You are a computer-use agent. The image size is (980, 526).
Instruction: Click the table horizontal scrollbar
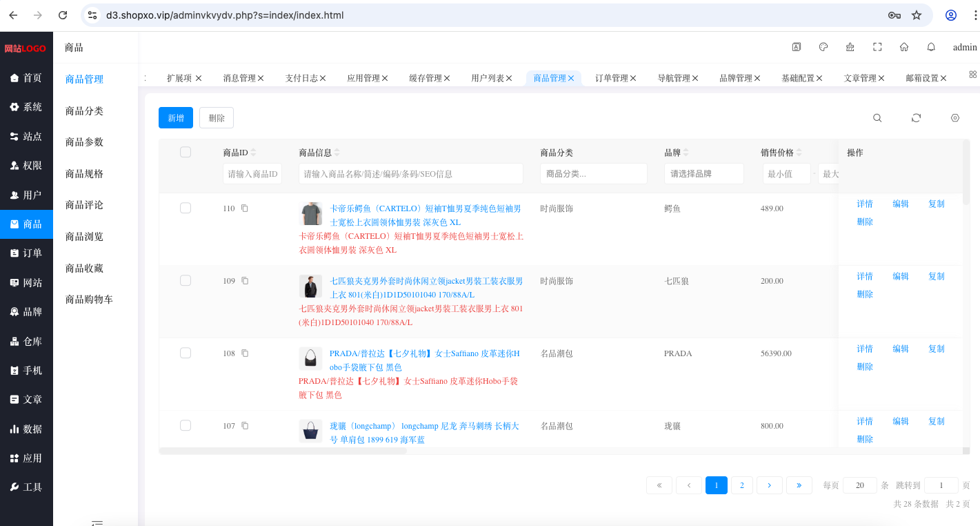point(283,451)
